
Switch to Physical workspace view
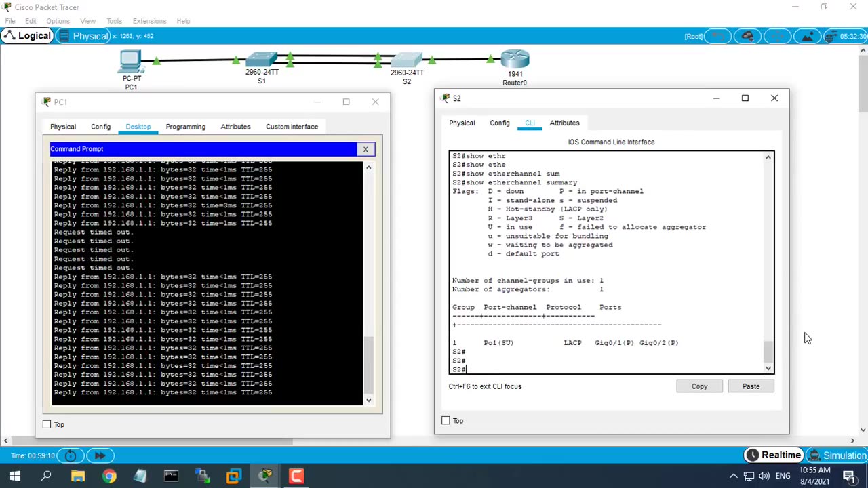point(83,36)
